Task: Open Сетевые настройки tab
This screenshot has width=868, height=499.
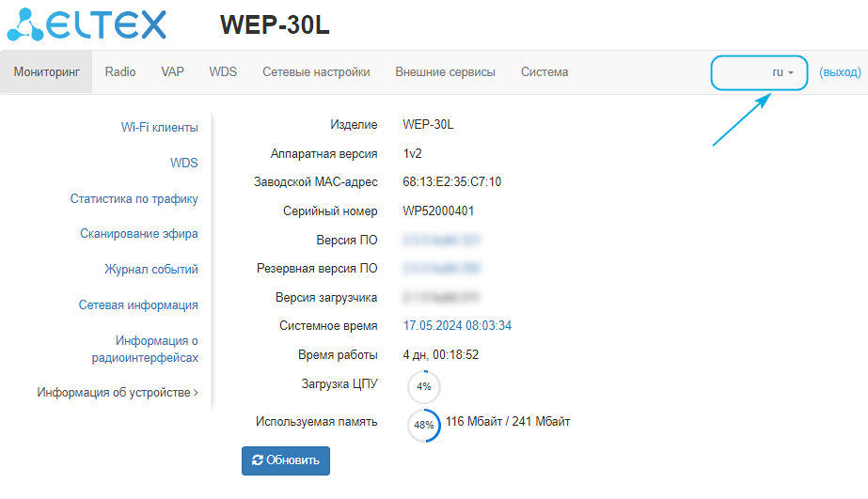Action: point(316,72)
